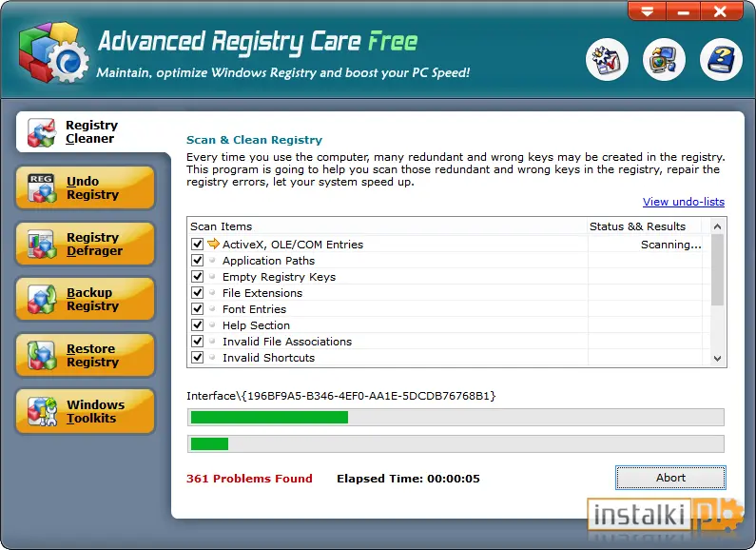Select the Application Paths row text
756x550 pixels.
click(268, 261)
